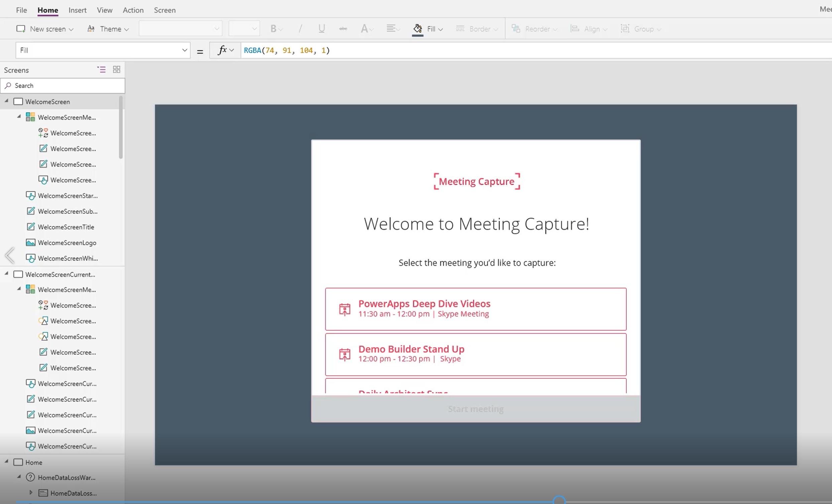Click the playback progress slider handle
This screenshot has height=504, width=832.
[x=559, y=501]
